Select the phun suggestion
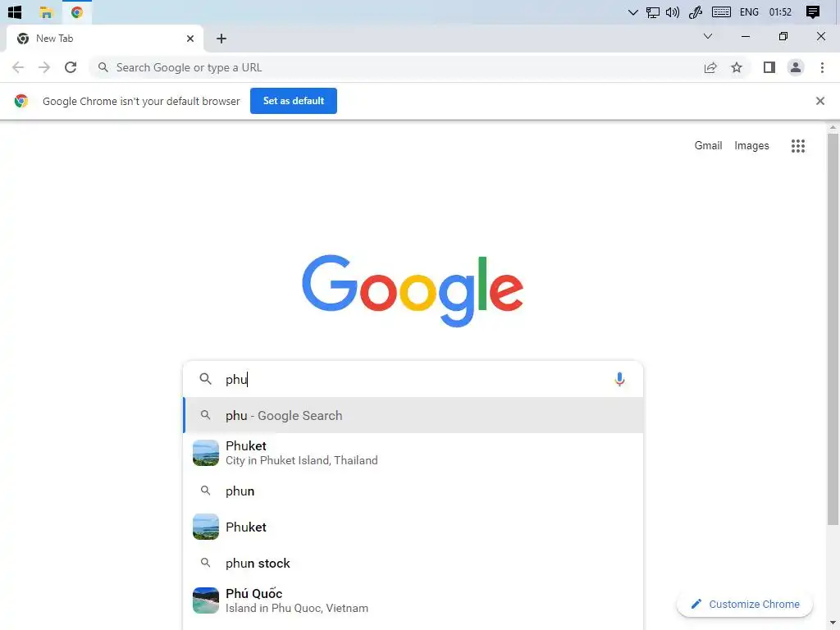Screen dimensions: 840x630 (413, 491)
